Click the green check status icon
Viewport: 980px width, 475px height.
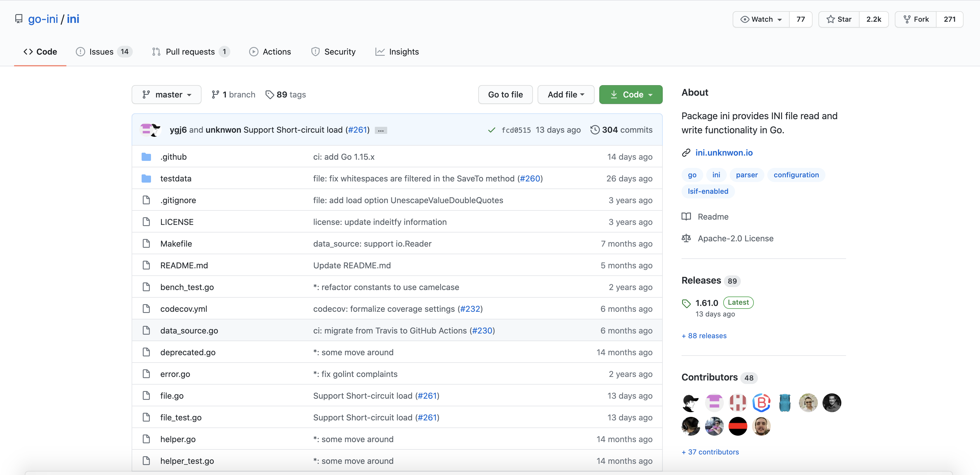pyautogui.click(x=491, y=130)
